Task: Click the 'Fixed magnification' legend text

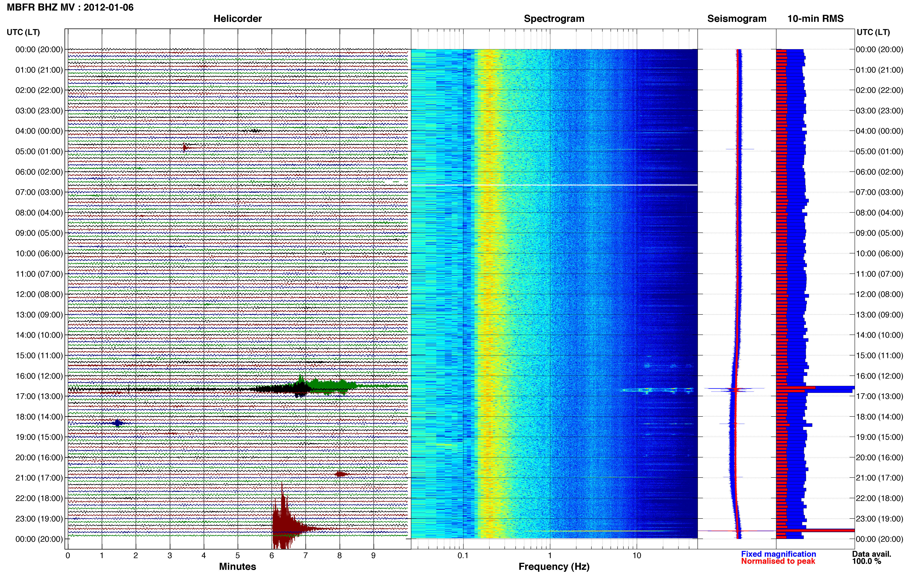Action: 778,554
